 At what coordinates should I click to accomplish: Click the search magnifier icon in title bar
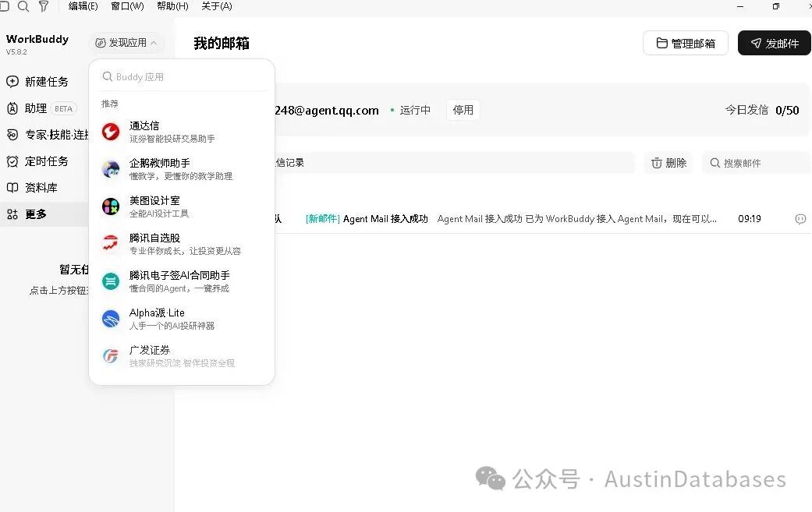[x=23, y=6]
